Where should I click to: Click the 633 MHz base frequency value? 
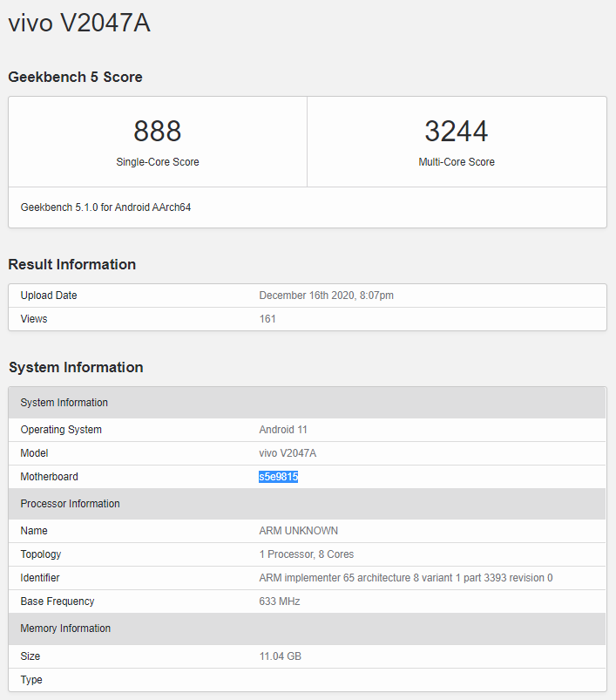(x=280, y=601)
